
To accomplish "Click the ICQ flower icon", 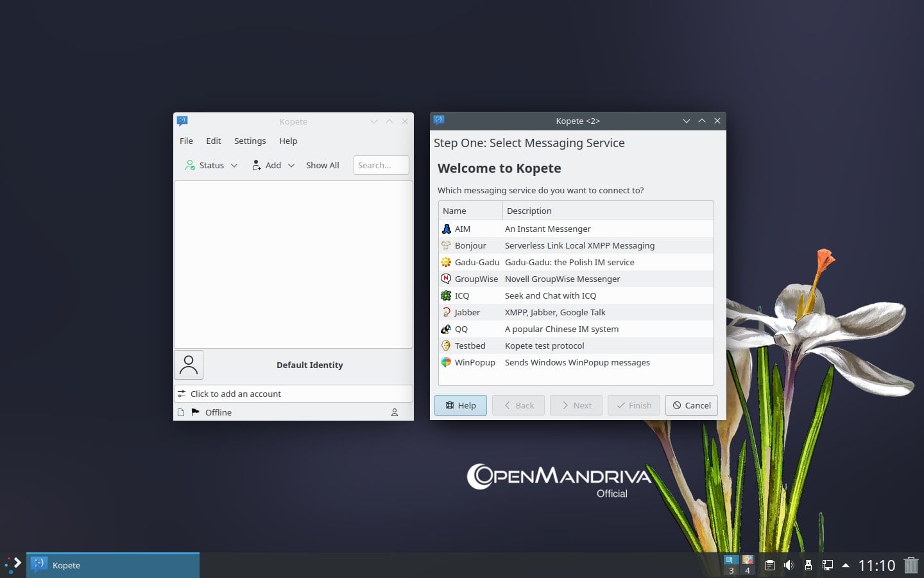I will 446,295.
